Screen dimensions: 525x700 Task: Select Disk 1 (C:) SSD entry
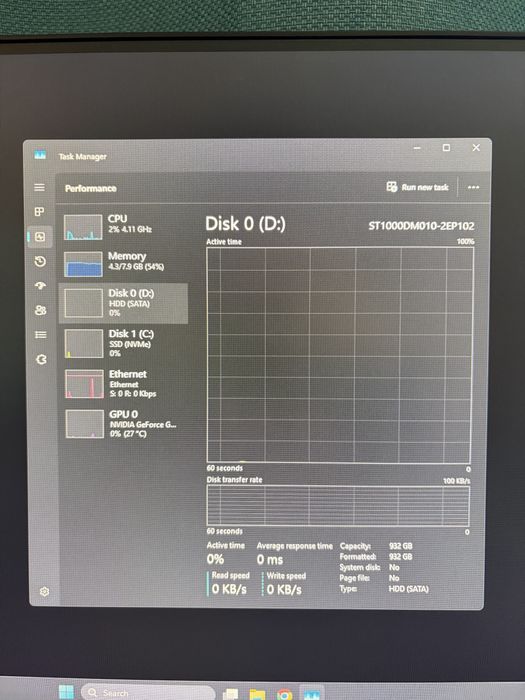pos(123,343)
